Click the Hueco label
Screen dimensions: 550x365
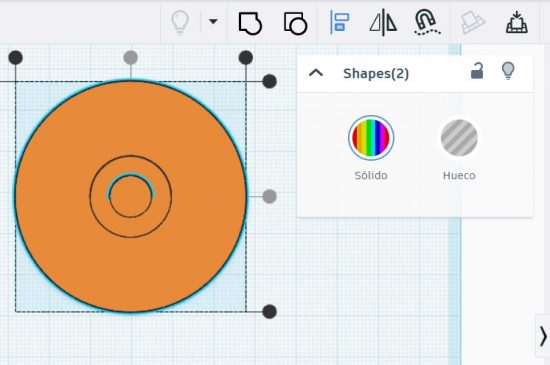[x=459, y=175]
